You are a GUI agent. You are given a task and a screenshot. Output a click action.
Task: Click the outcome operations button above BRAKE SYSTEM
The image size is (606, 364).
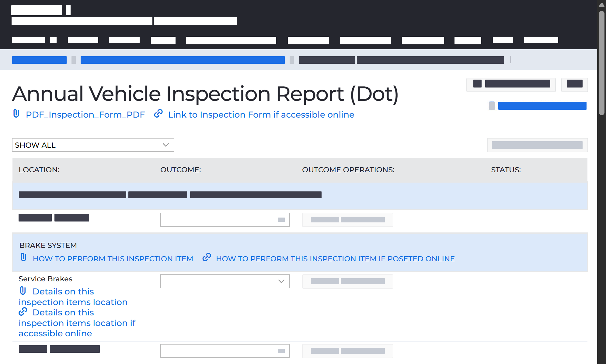348,220
